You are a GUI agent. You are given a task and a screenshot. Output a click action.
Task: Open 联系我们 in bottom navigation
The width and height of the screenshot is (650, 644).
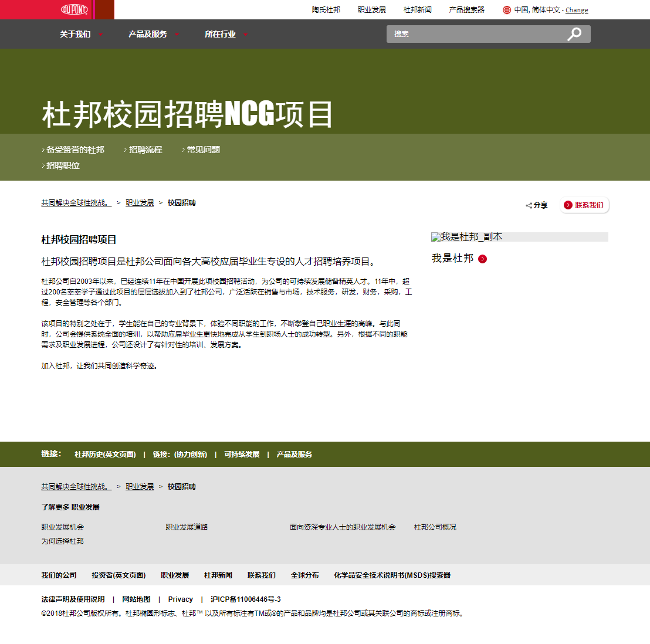click(262, 575)
